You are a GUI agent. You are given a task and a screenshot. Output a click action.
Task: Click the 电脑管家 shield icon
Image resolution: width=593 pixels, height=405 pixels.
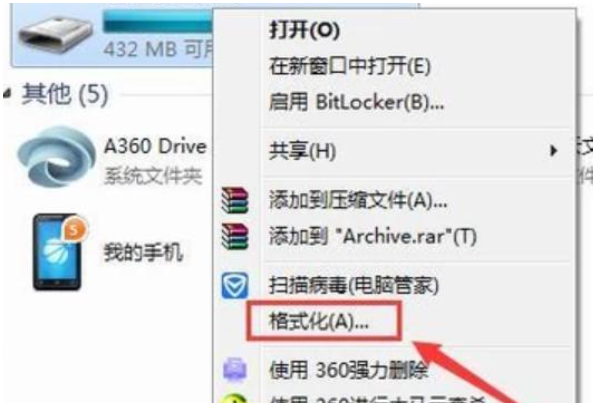(235, 286)
